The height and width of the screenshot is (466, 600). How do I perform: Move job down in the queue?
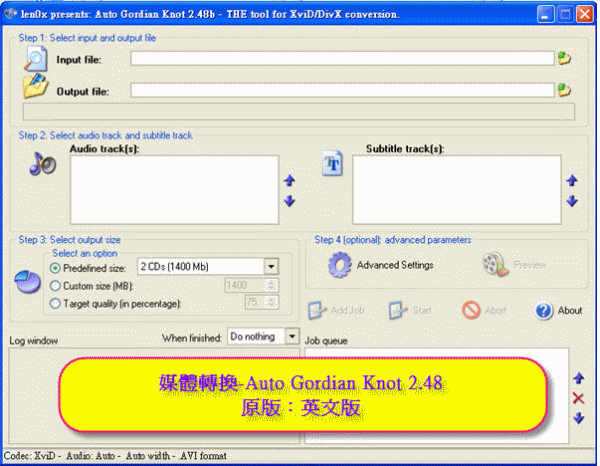click(x=578, y=418)
